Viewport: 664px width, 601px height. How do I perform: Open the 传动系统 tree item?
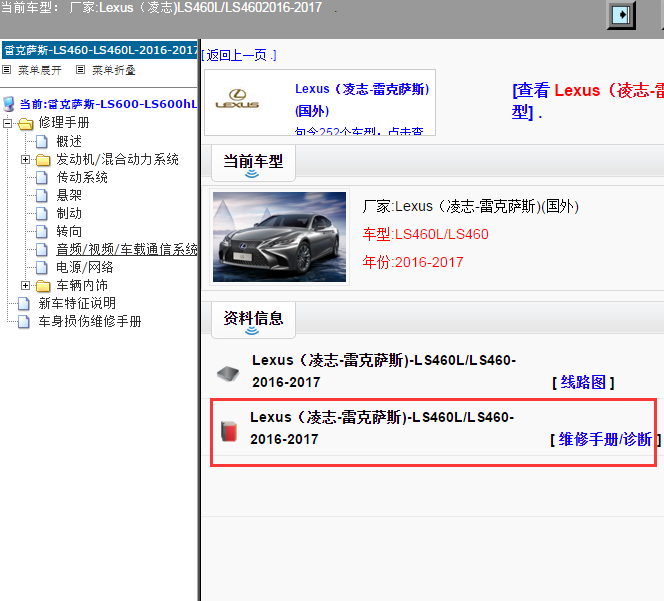(82, 177)
